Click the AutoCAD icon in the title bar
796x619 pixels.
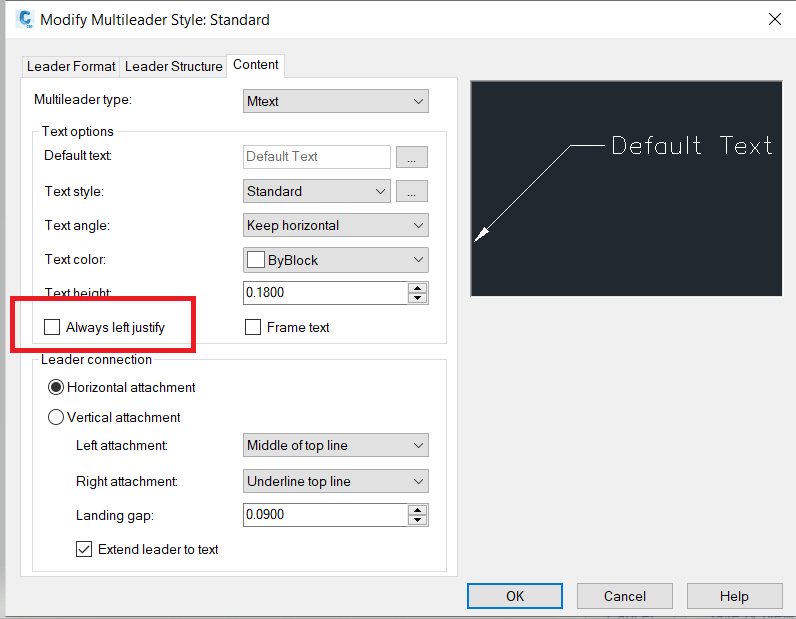coord(24,19)
